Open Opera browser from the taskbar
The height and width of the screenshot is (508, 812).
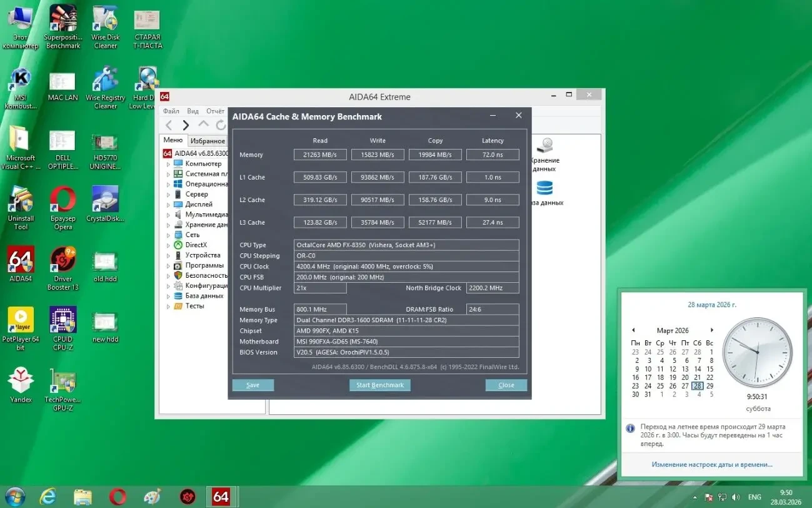[118, 496]
